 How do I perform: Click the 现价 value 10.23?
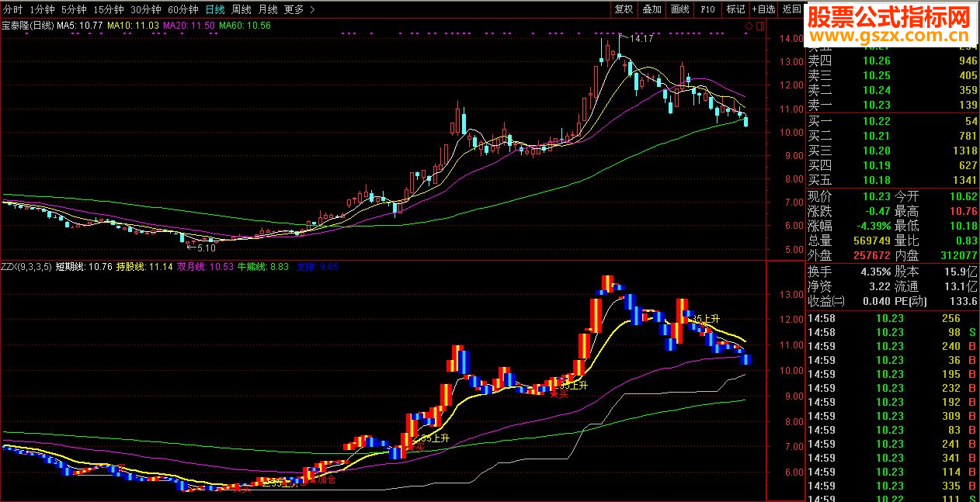tap(876, 196)
